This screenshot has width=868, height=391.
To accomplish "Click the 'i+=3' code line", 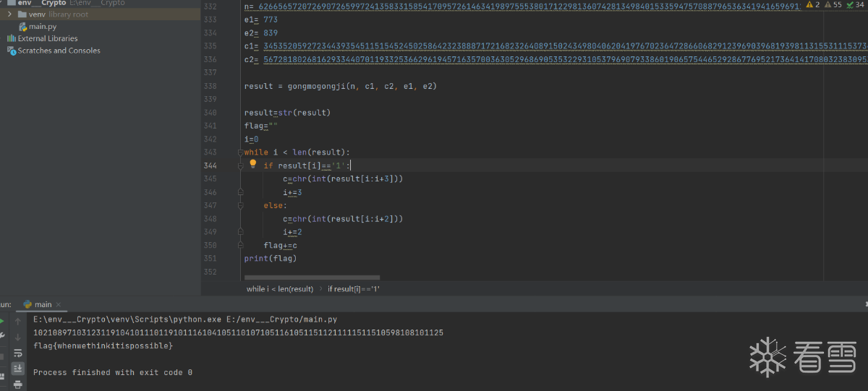I will (x=292, y=192).
